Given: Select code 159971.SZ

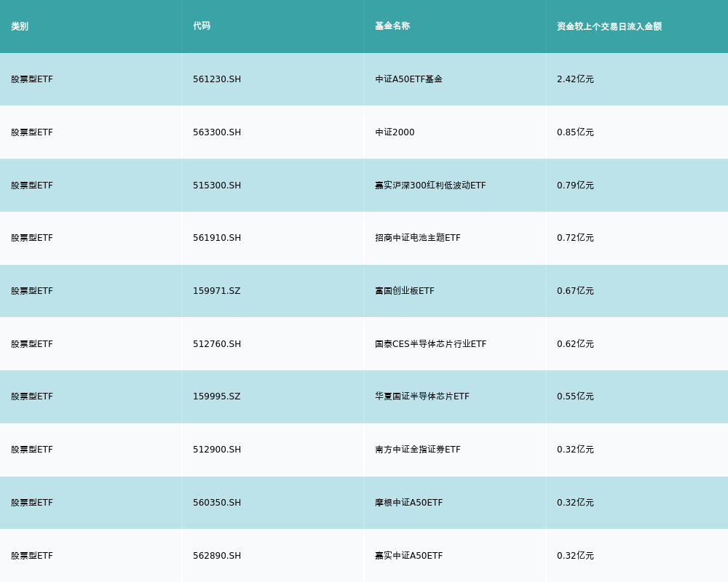Looking at the screenshot, I should pos(217,291).
